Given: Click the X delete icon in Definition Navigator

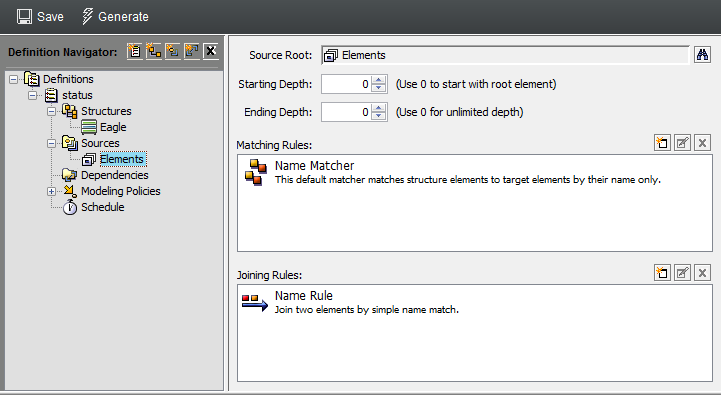Looking at the screenshot, I should click(211, 51).
